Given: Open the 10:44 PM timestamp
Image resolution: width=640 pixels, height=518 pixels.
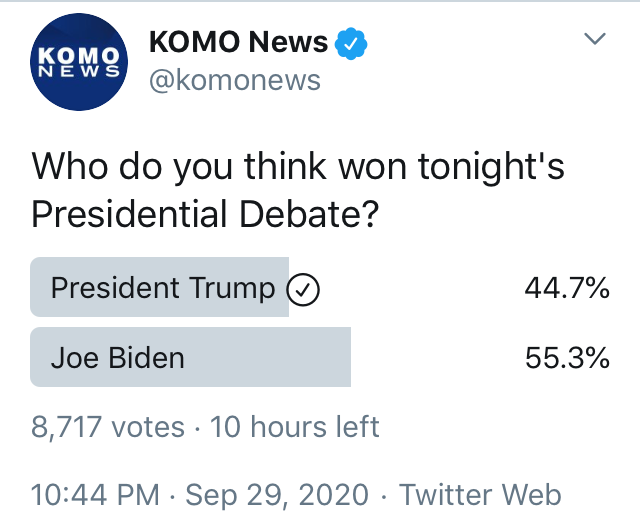Looking at the screenshot, I should pyautogui.click(x=95, y=494).
